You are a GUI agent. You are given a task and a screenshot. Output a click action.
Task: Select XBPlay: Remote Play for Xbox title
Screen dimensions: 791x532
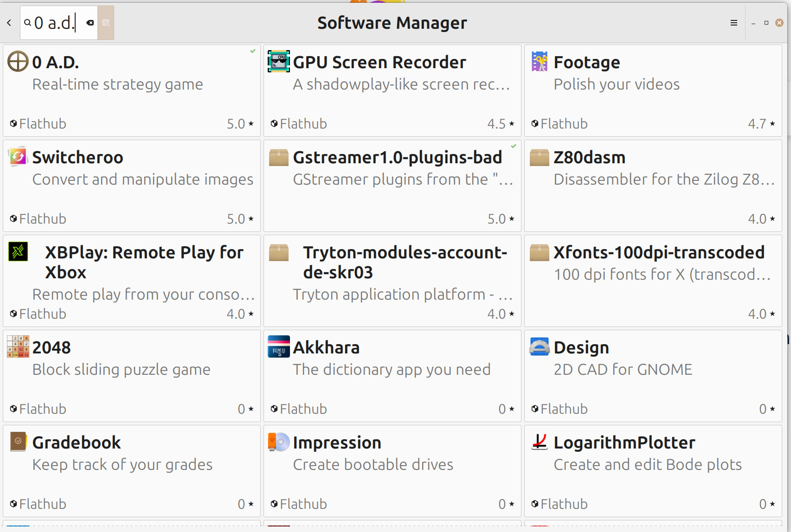144,262
